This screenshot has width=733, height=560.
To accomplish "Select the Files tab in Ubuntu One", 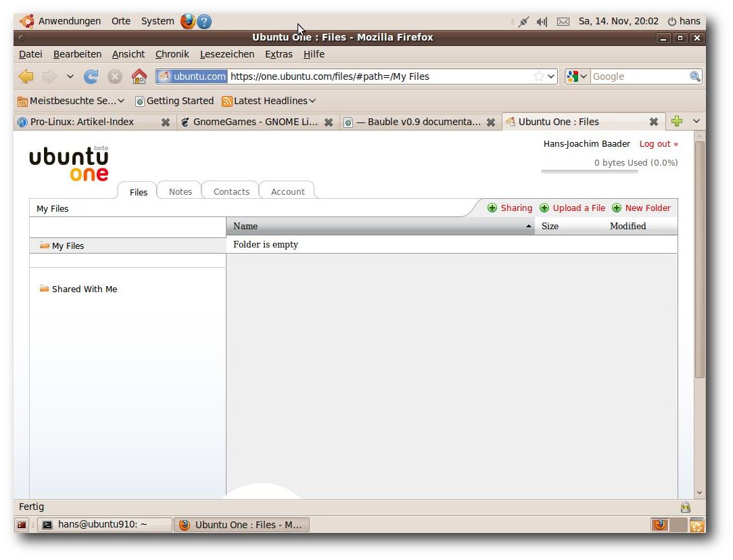I will (x=139, y=192).
